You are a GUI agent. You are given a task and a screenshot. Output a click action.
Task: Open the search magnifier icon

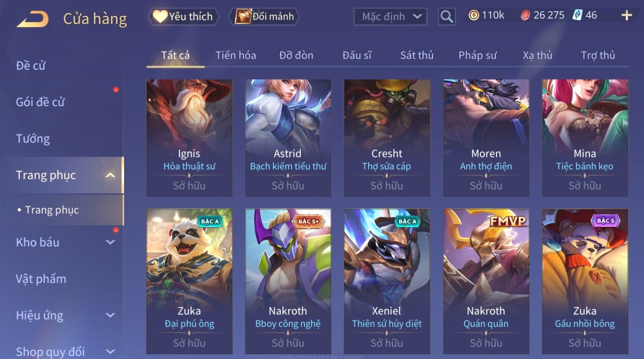pyautogui.click(x=446, y=17)
